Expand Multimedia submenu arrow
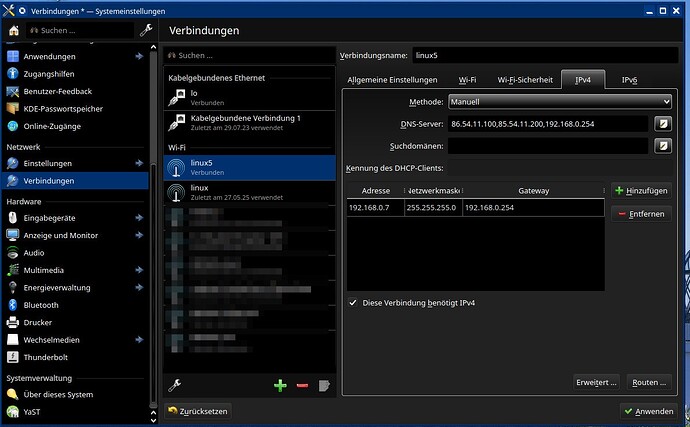The image size is (690, 427). (139, 270)
